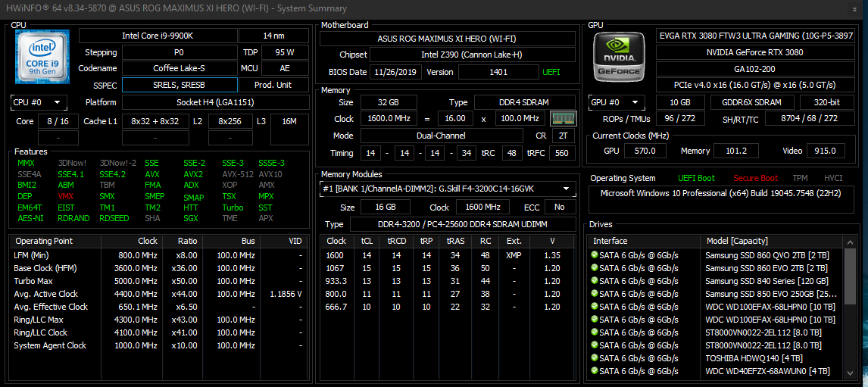
Task: Click the DDR4-3200 / PC4-25600 type field
Action: click(462, 224)
